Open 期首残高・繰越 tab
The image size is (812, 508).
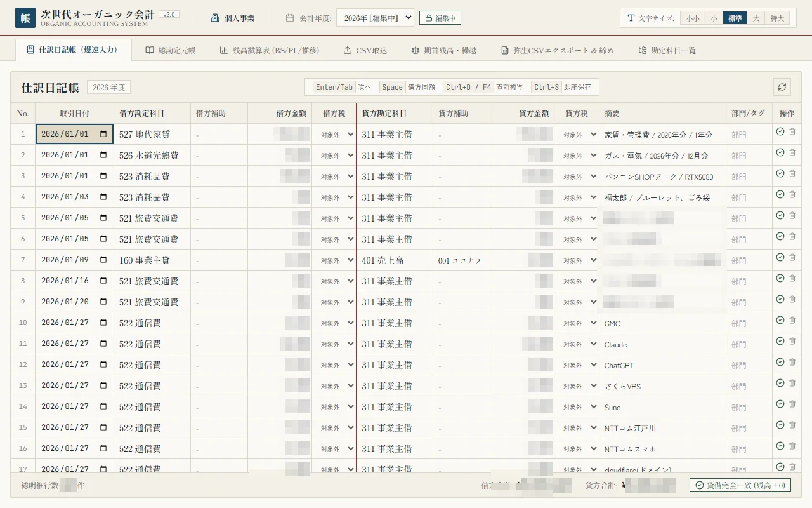pyautogui.click(x=443, y=50)
